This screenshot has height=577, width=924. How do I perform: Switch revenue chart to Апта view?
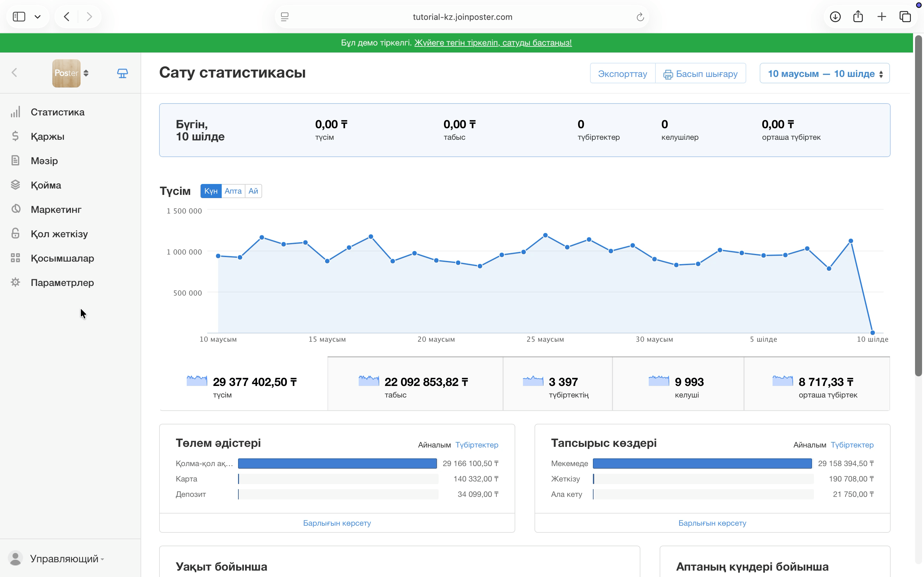click(233, 191)
